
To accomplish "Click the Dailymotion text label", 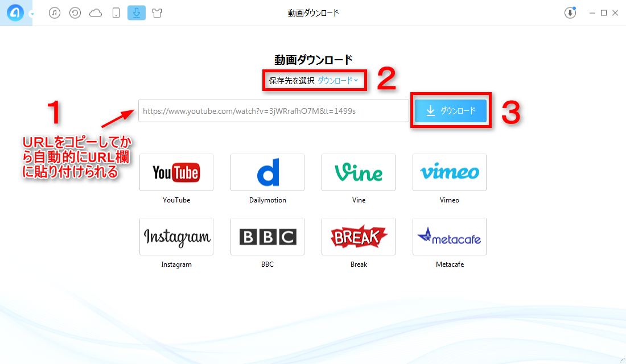I will point(267,200).
